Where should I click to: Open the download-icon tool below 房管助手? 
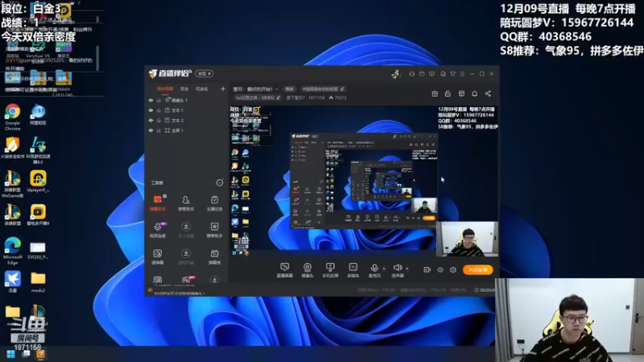click(x=186, y=229)
